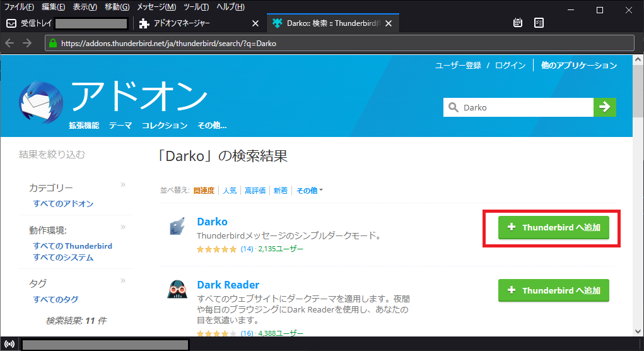Open 他のアプリケーション link
This screenshot has width=644, height=351.
click(x=578, y=66)
